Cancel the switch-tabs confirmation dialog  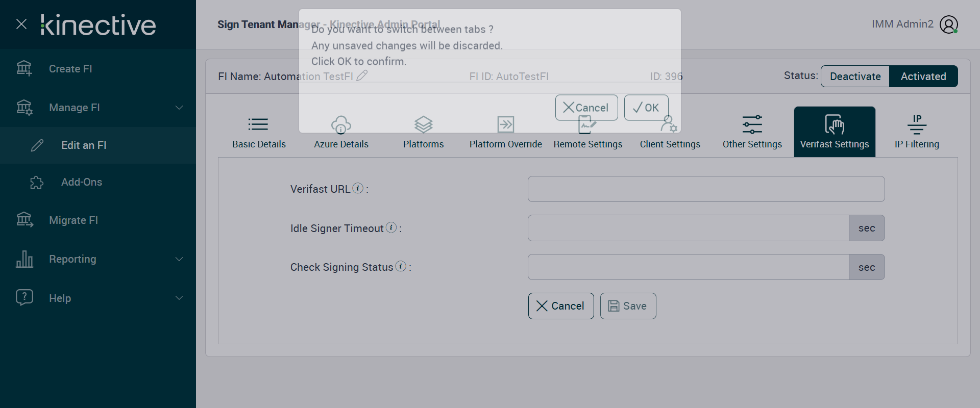tap(586, 108)
